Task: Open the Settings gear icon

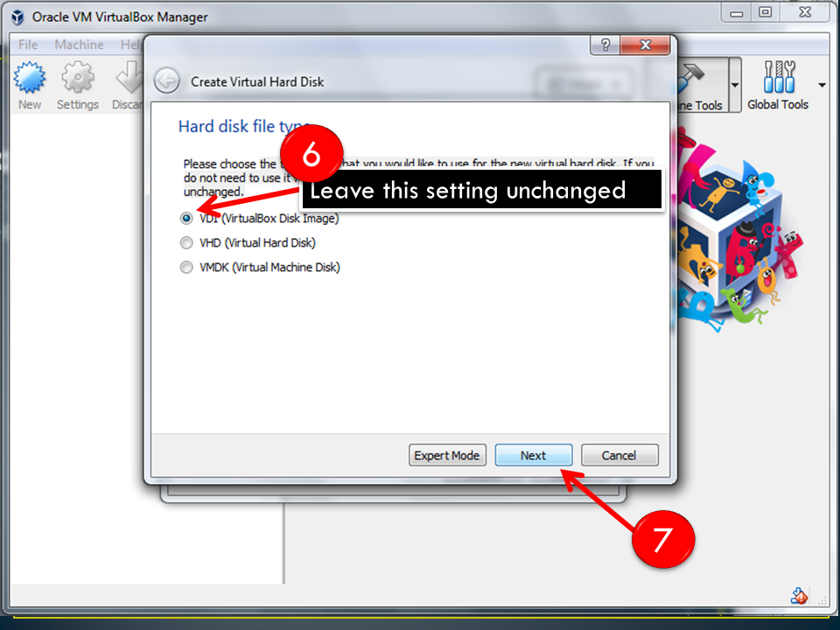Action: 78,78
